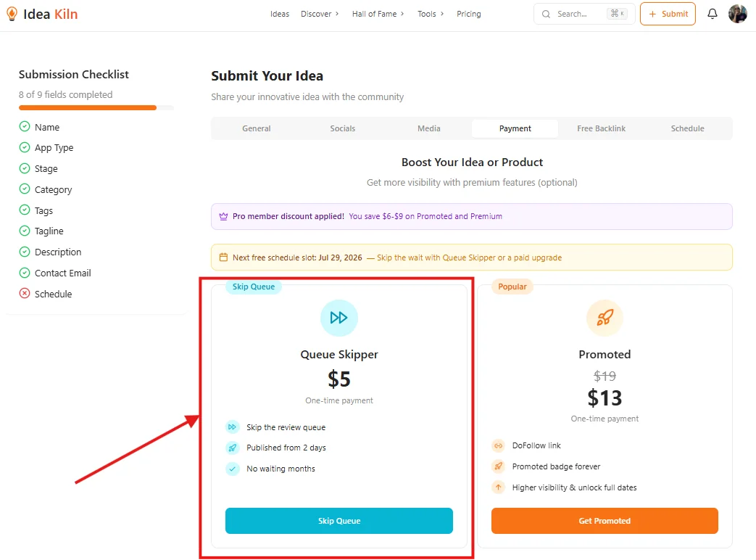Click the user profile avatar

(x=737, y=13)
